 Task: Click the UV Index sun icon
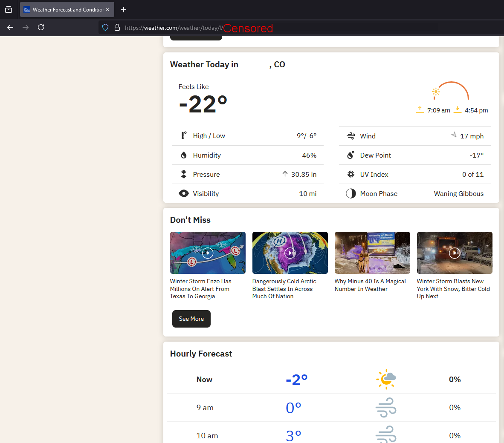click(350, 174)
